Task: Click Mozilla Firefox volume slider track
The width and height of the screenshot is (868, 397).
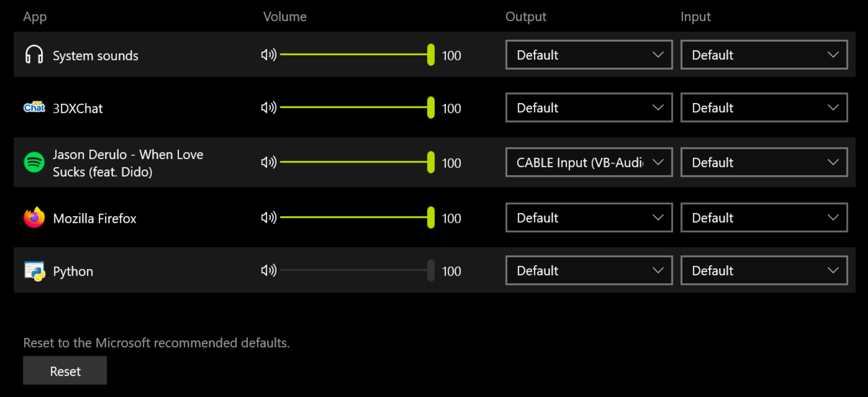Action: pyautogui.click(x=353, y=217)
